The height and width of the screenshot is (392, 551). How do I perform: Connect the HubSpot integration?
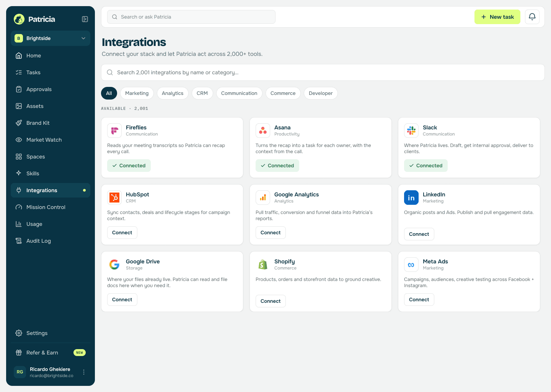[122, 233]
